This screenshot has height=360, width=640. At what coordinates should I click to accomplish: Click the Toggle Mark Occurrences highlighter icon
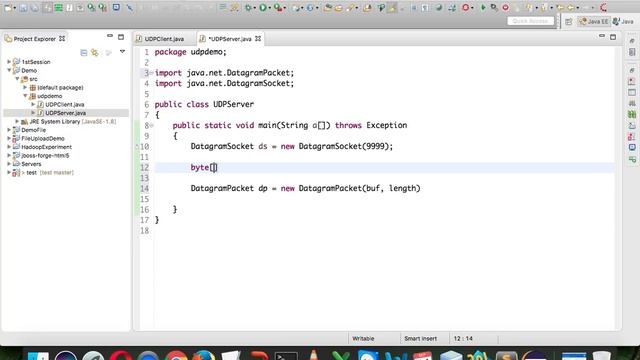point(392,7)
